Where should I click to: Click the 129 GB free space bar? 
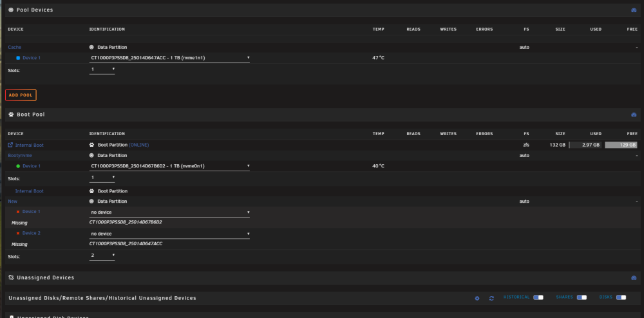click(x=621, y=145)
